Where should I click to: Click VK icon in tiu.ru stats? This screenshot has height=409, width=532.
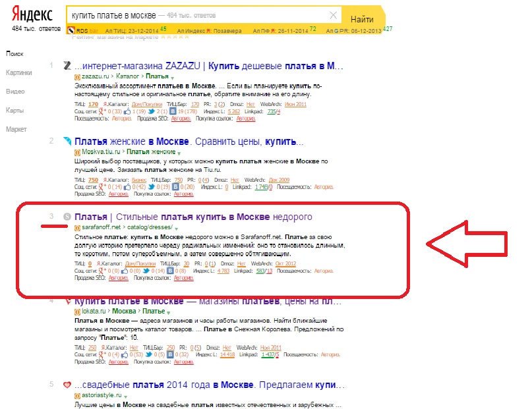tap(175, 186)
